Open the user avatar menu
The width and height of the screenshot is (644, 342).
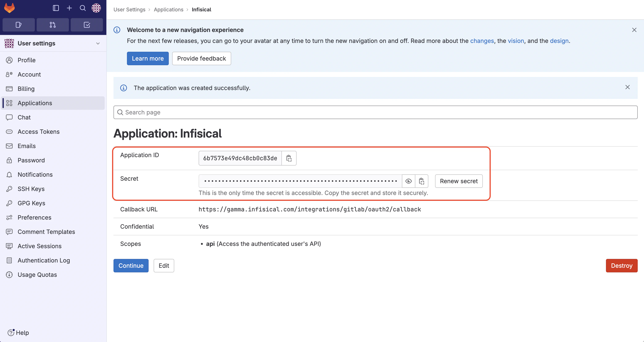(x=96, y=8)
